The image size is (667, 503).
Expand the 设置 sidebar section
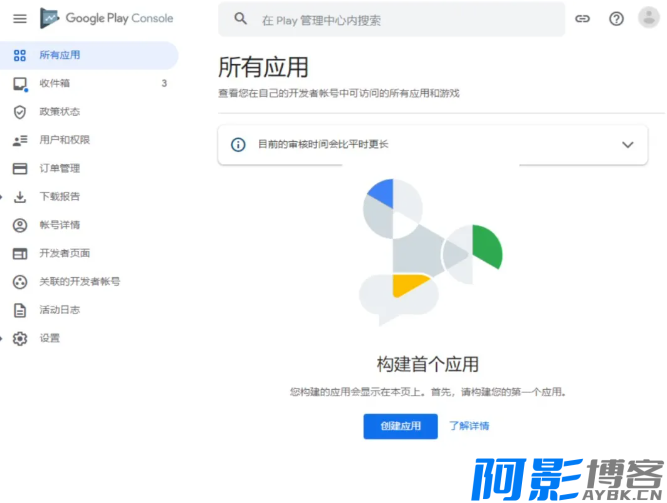coord(2,339)
